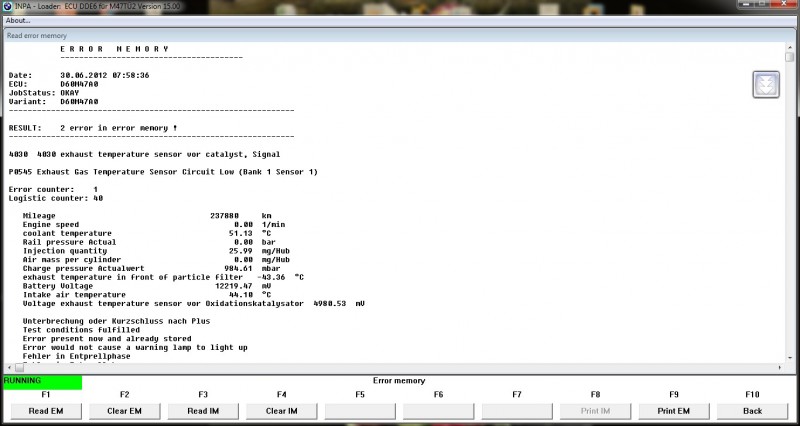Click the 'Test conditions fulfilled' line
800x426 pixels.
click(x=81, y=330)
